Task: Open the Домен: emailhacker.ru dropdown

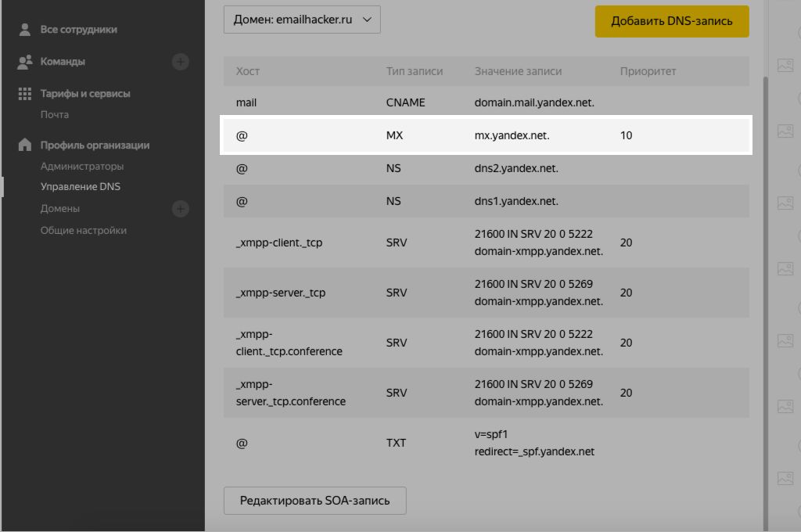Action: (302, 20)
